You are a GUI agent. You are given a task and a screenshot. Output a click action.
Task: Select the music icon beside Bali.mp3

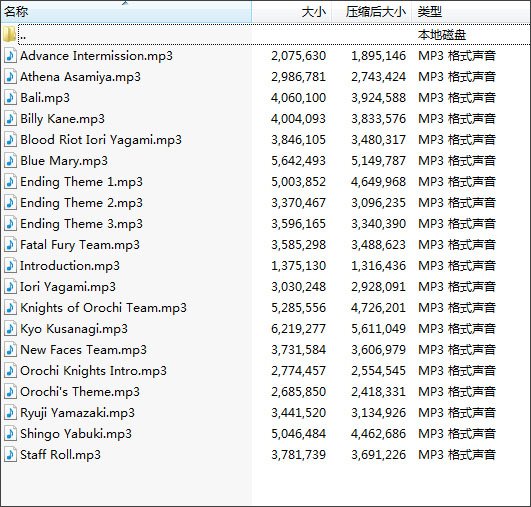click(10, 98)
